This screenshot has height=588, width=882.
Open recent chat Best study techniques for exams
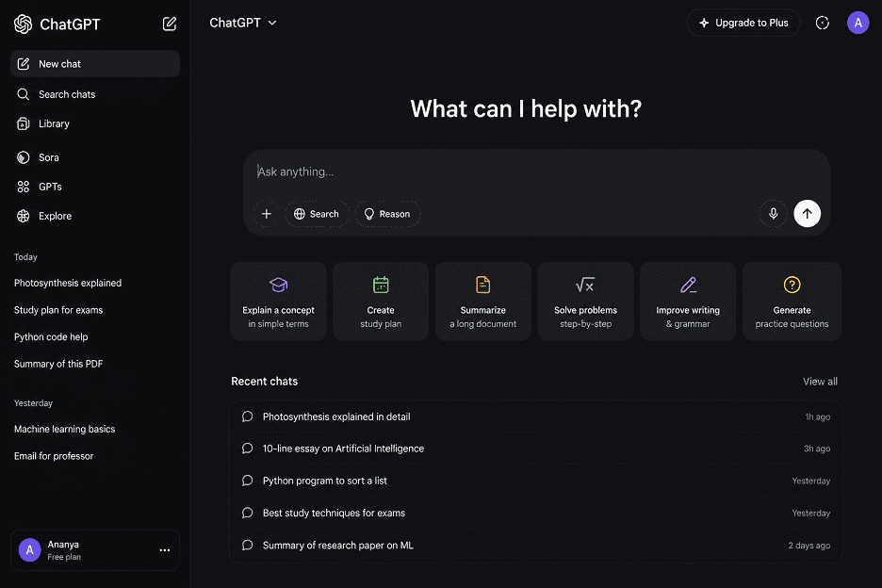click(535, 513)
